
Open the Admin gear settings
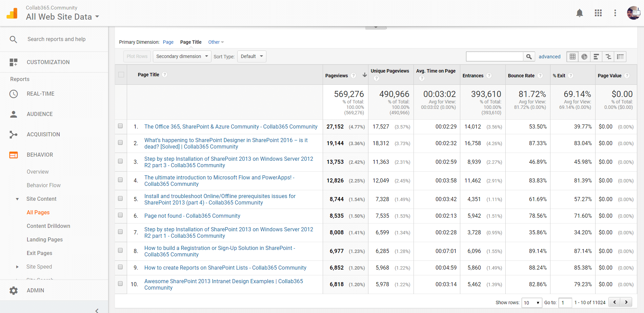tap(14, 290)
